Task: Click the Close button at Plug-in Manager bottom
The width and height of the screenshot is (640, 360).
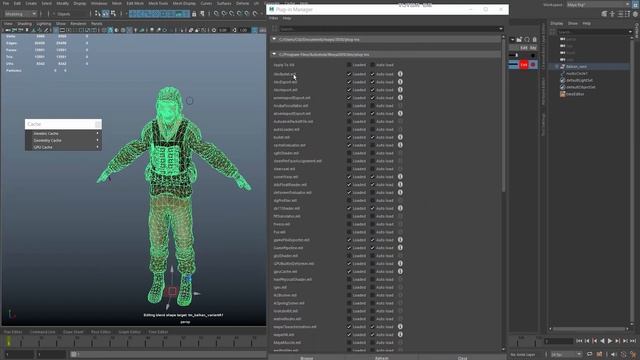Action: [x=462, y=358]
